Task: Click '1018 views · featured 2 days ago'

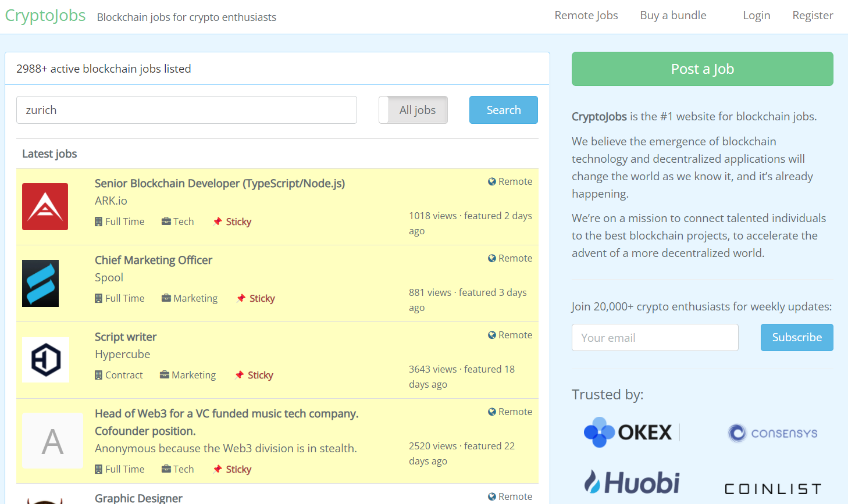Action: click(471, 223)
